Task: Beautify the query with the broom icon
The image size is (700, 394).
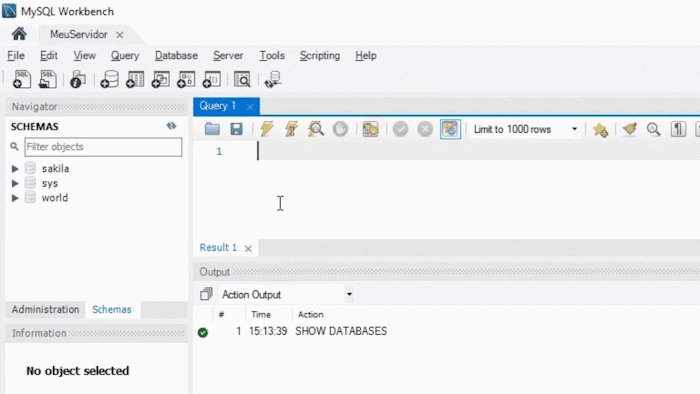Action: click(629, 129)
